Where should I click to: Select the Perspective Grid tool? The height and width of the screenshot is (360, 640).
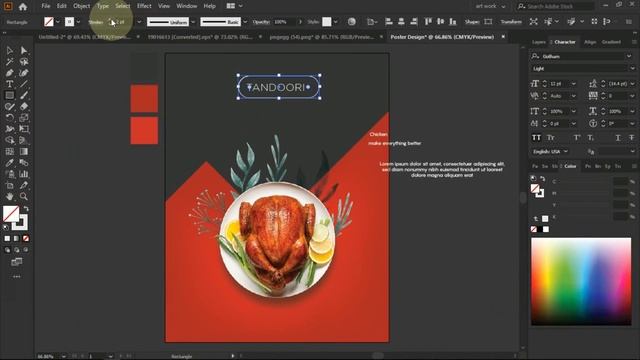pyautogui.click(x=24, y=140)
